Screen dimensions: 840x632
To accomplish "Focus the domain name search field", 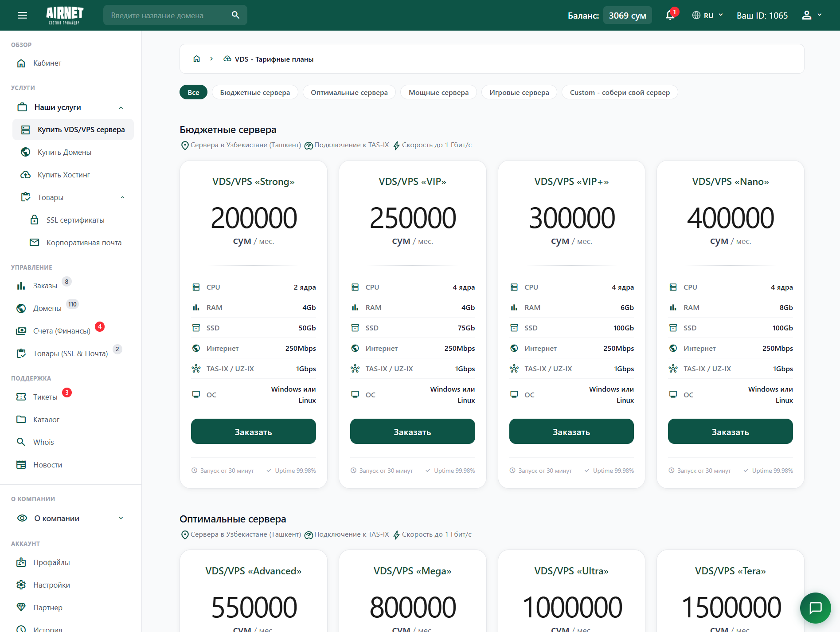I will 168,16.
